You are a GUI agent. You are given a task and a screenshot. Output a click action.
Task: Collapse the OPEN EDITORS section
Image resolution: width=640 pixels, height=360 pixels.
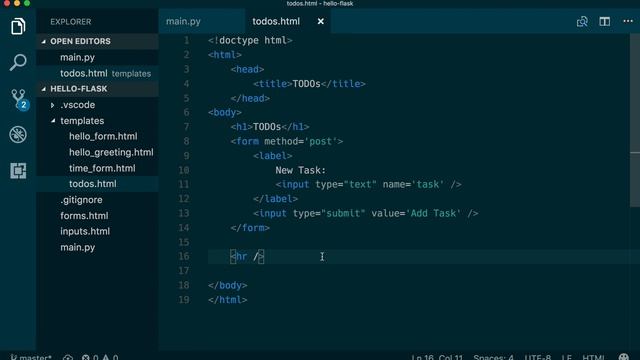pyautogui.click(x=97, y=41)
